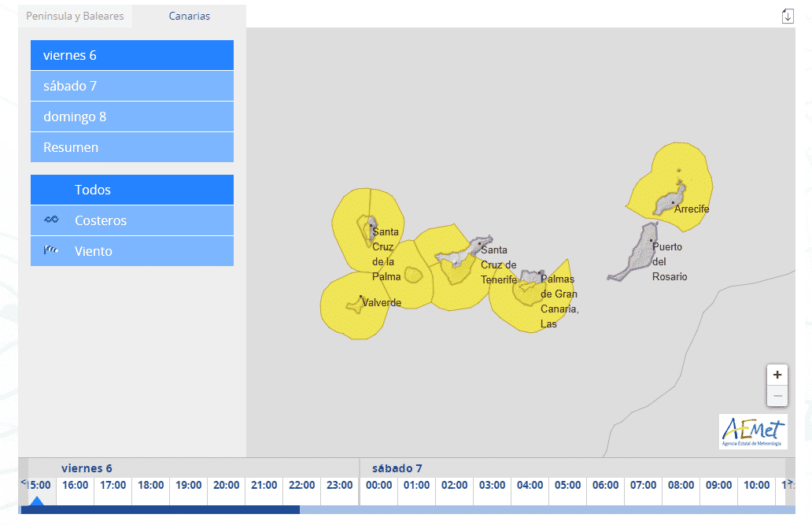
Task: Zoom in the map with plus button
Action: 777,375
